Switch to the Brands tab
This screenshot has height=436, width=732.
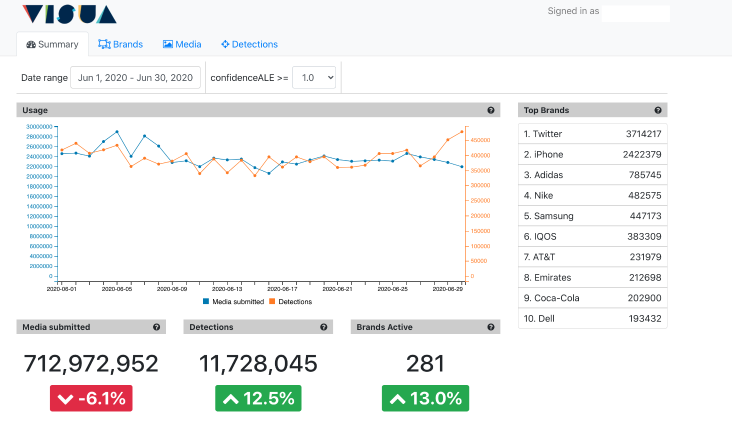point(120,44)
